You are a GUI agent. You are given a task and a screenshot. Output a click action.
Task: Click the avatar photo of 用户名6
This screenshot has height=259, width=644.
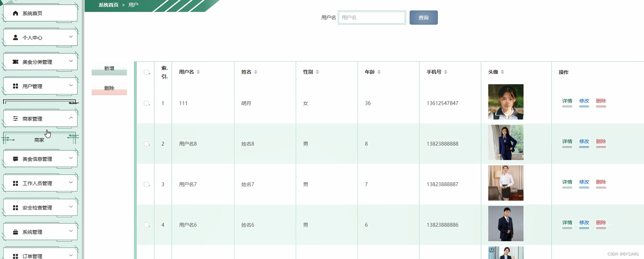pyautogui.click(x=506, y=224)
